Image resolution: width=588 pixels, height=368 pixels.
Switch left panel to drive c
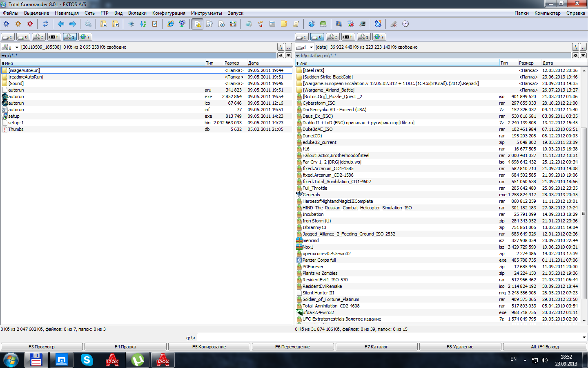tap(8, 37)
